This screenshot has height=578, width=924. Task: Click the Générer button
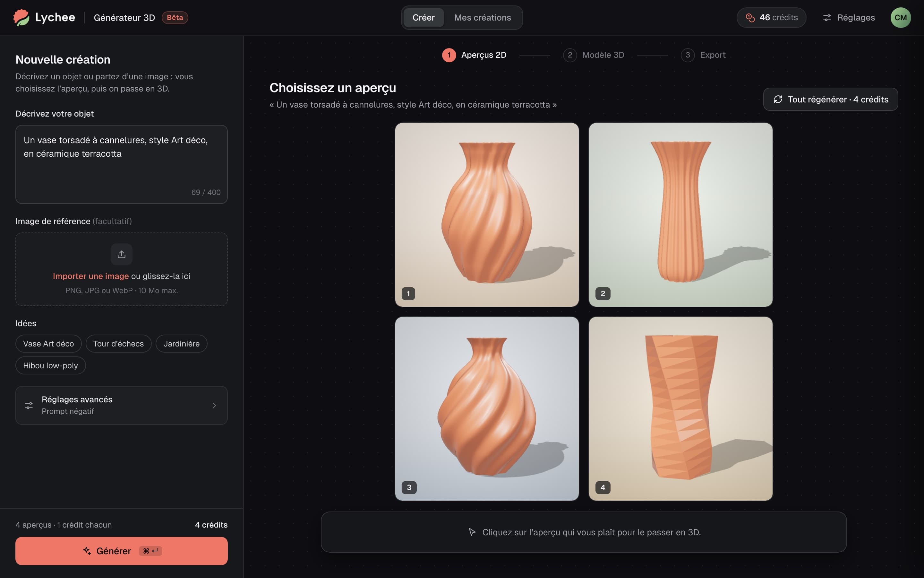[121, 551]
